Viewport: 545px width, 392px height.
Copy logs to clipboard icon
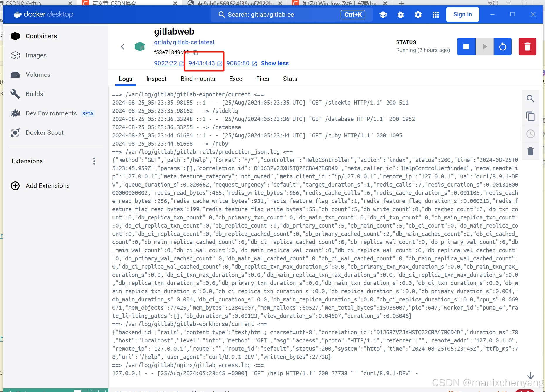coord(530,116)
